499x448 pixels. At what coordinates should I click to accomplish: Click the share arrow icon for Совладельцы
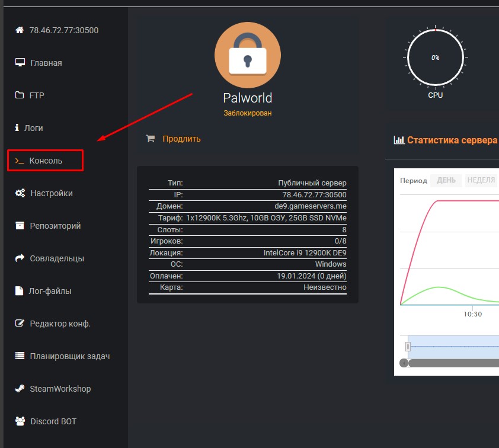point(20,258)
